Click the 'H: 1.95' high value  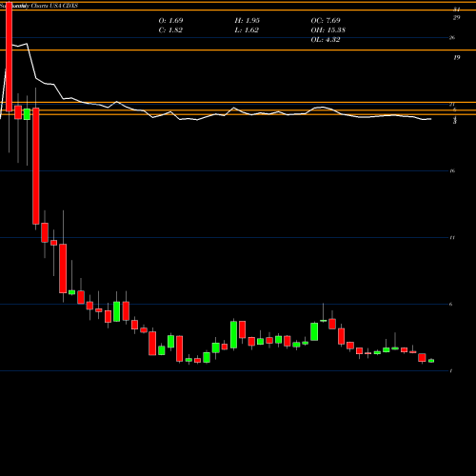[x=247, y=21]
